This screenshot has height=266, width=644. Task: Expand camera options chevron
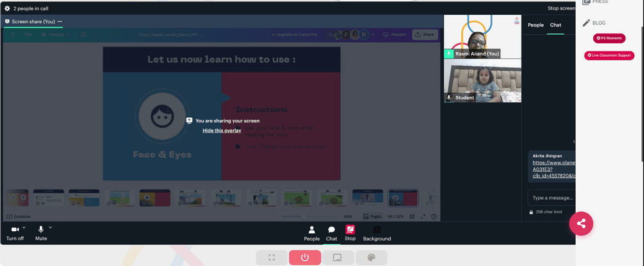tap(24, 227)
